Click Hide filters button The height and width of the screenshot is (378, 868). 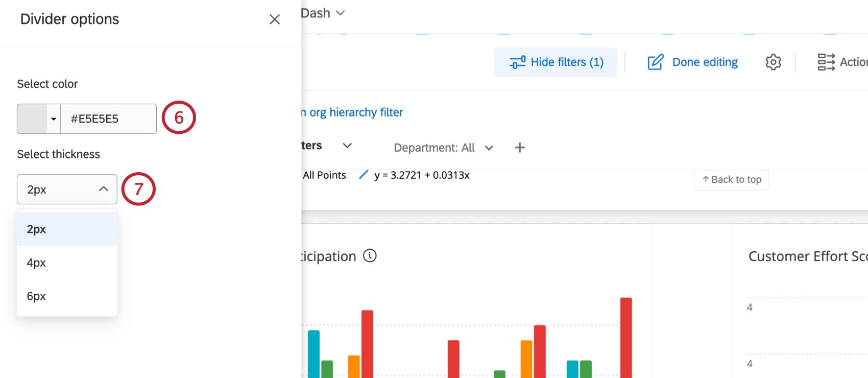[x=556, y=62]
